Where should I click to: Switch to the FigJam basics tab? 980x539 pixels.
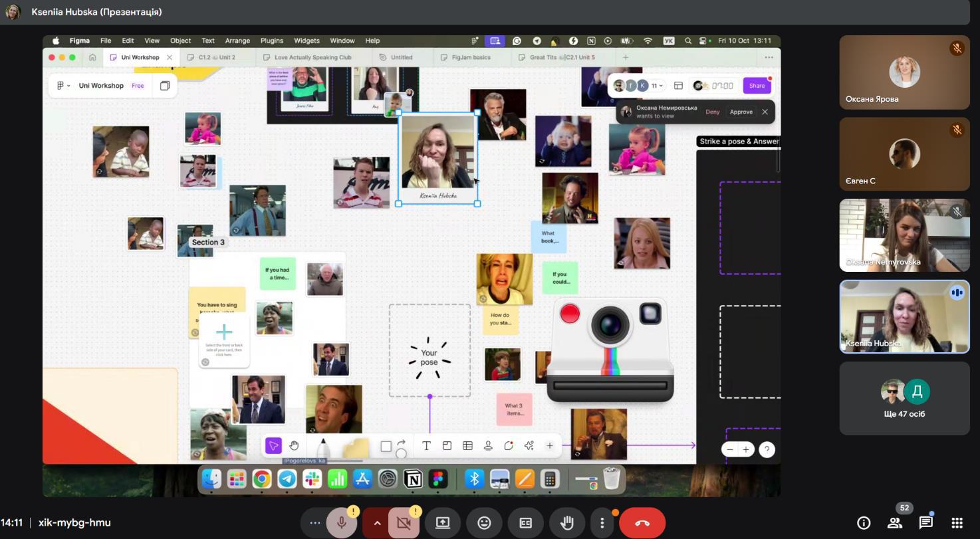471,58
